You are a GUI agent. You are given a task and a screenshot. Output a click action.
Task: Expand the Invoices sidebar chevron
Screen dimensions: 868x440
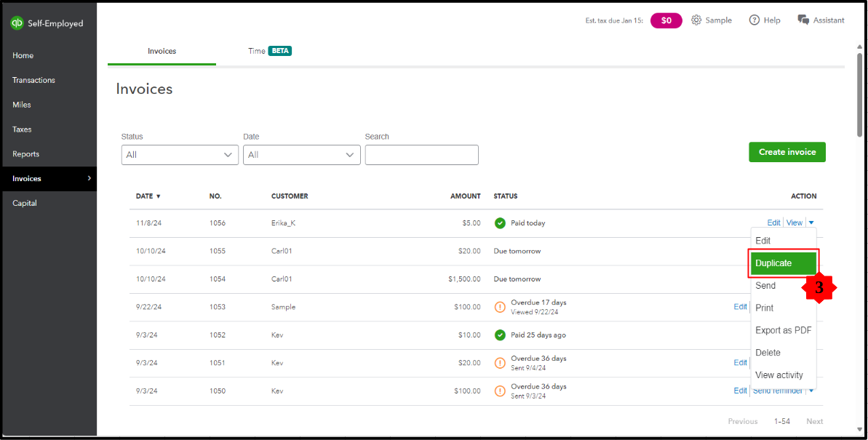tap(89, 178)
